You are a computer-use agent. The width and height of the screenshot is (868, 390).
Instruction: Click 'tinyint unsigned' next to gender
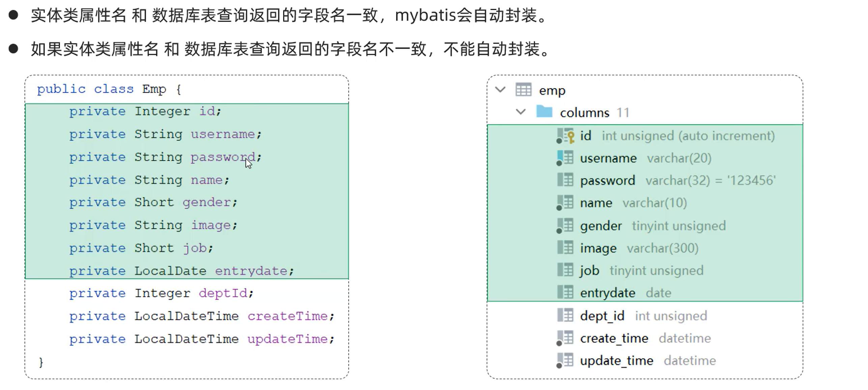pos(679,226)
